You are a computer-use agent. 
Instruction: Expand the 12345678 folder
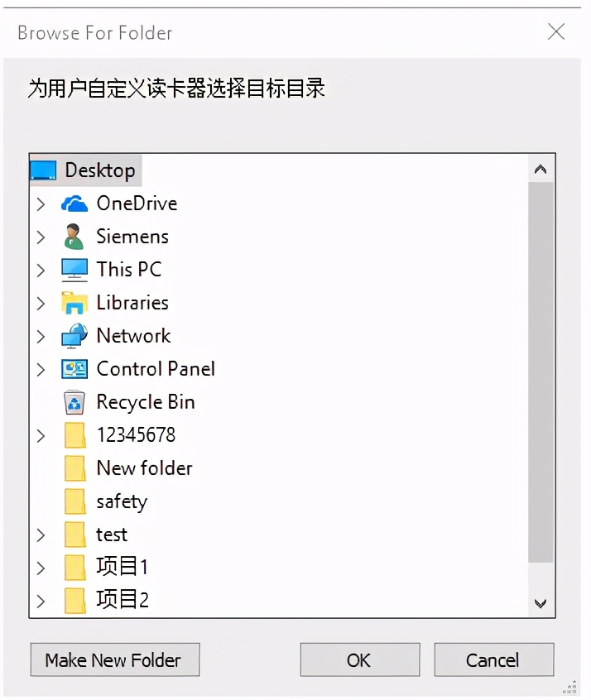[41, 434]
